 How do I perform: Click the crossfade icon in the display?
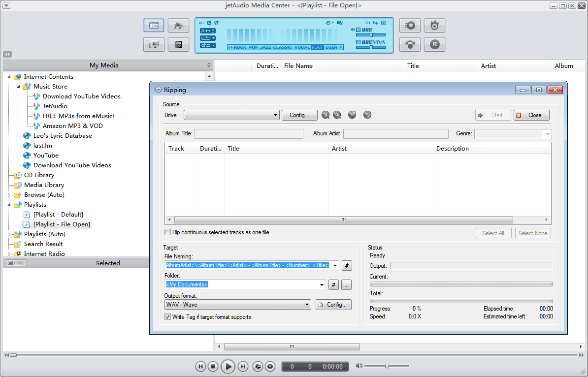tap(367, 23)
